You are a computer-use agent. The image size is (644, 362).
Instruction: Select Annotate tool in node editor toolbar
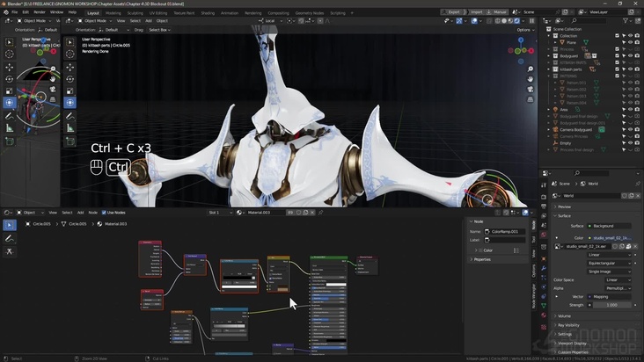click(x=10, y=238)
